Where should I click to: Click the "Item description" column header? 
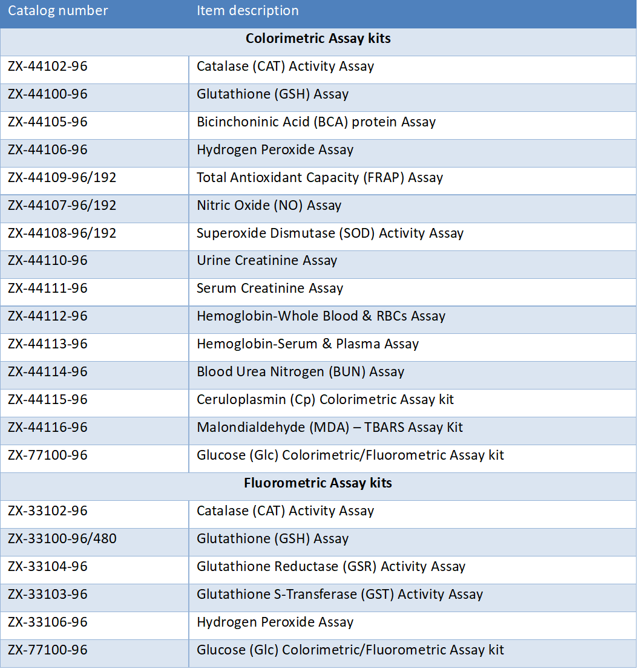[x=247, y=11]
